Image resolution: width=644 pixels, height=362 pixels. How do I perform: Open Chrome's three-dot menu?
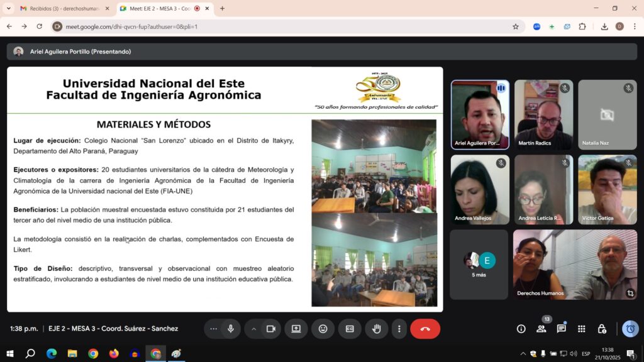634,27
